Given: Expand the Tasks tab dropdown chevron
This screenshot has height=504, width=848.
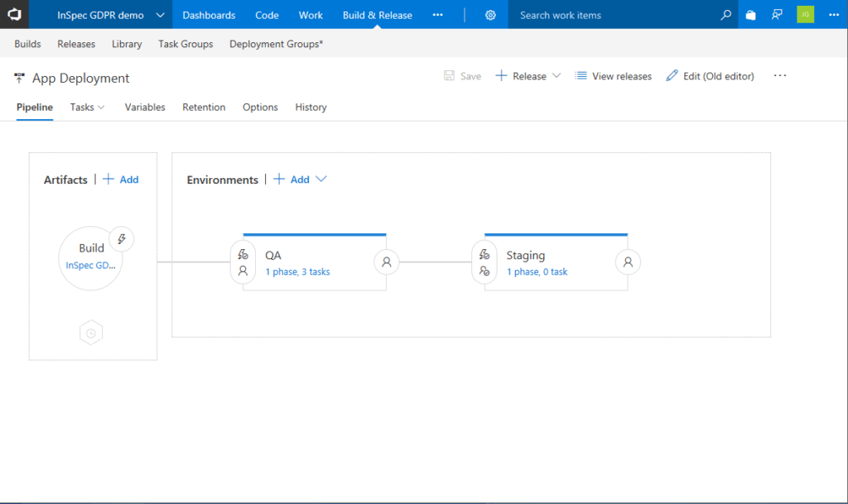Looking at the screenshot, I should (x=101, y=108).
